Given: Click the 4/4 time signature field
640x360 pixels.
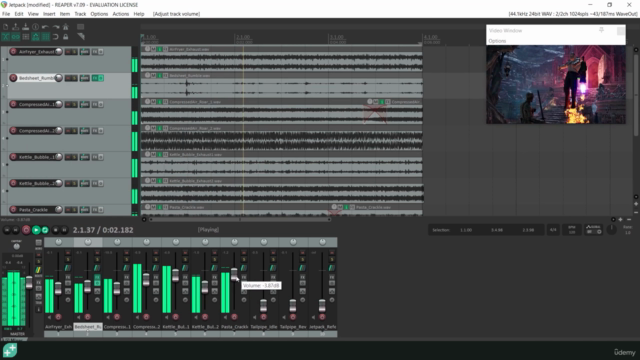Looking at the screenshot, I should click(553, 230).
